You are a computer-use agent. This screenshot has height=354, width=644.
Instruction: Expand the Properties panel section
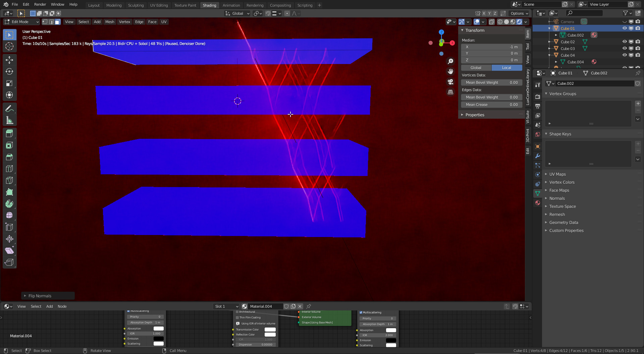tap(475, 115)
